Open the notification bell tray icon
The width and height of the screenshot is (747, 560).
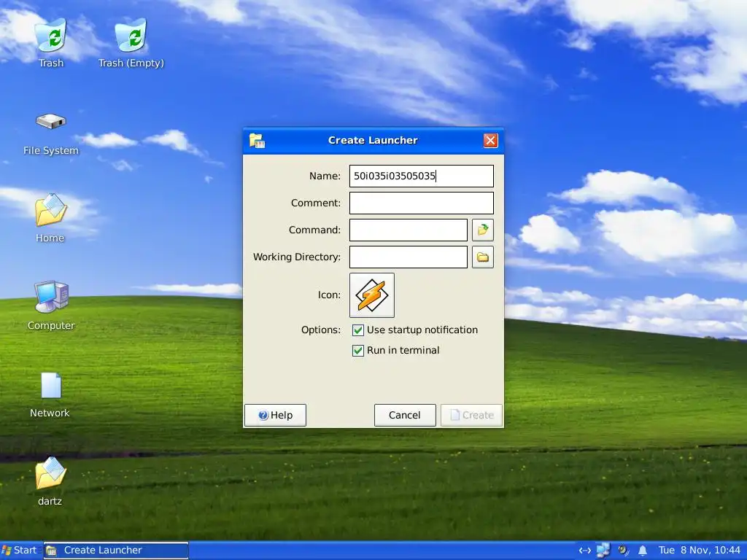642,551
